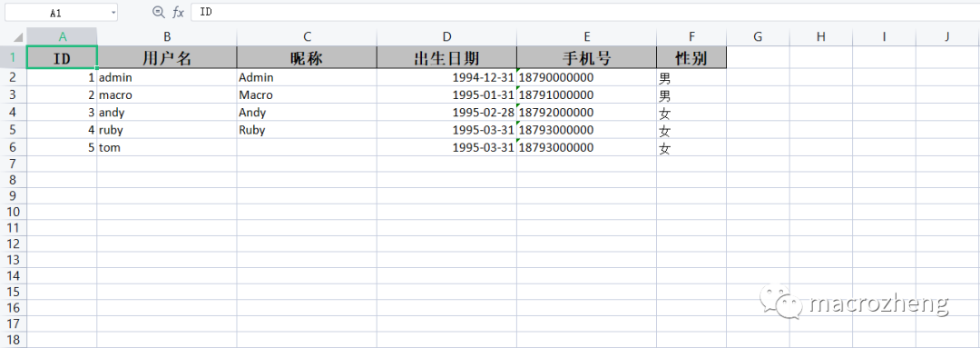This screenshot has height=348, width=980.
Task: Select tom's birth date cell
Action: tap(446, 148)
